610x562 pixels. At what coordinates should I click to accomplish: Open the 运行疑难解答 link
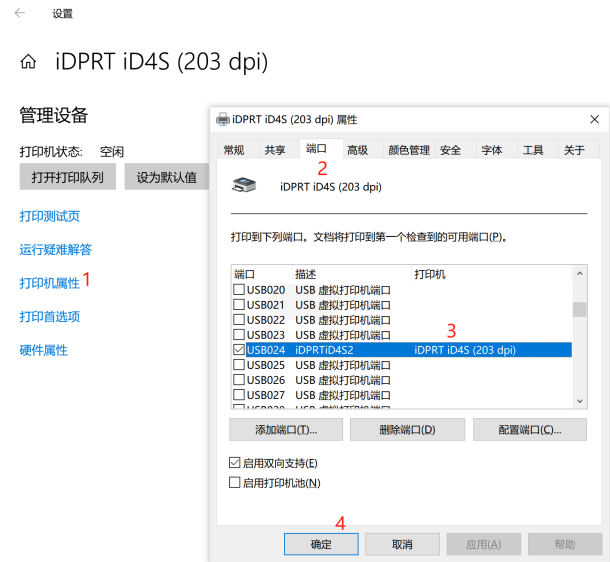point(56,249)
